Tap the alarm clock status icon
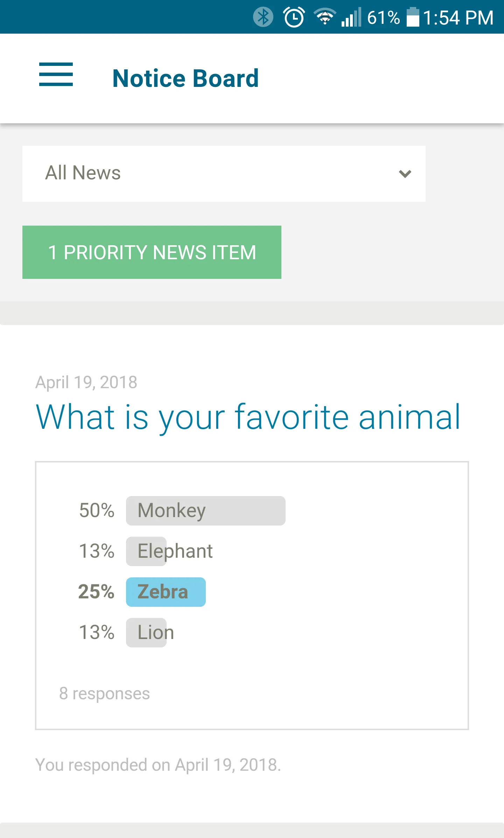 [x=294, y=17]
